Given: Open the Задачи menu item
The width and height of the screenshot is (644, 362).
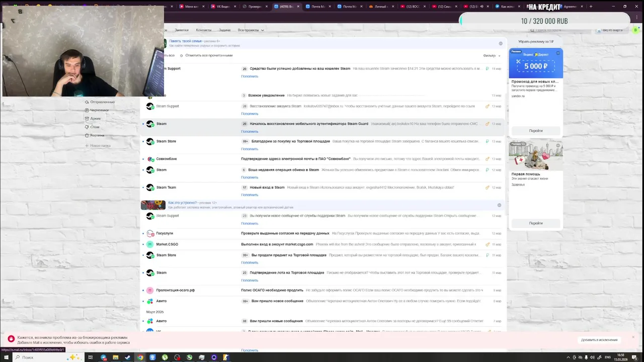Looking at the screenshot, I should click(x=224, y=30).
